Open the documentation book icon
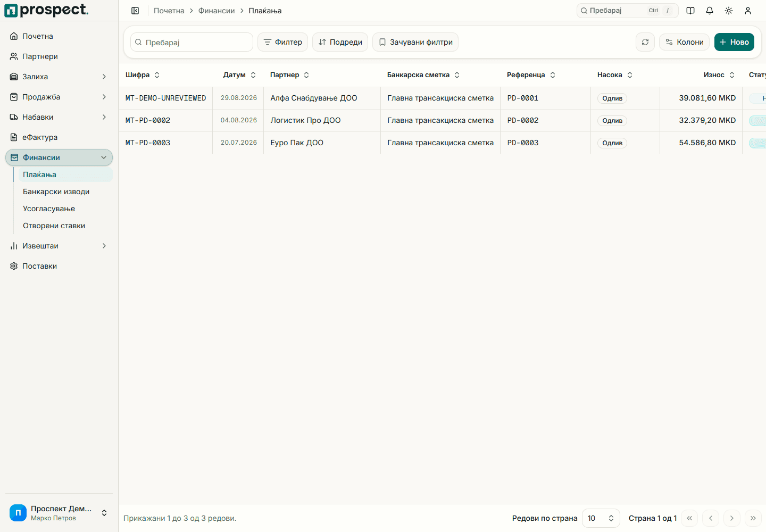This screenshot has width=766, height=532. 690,11
